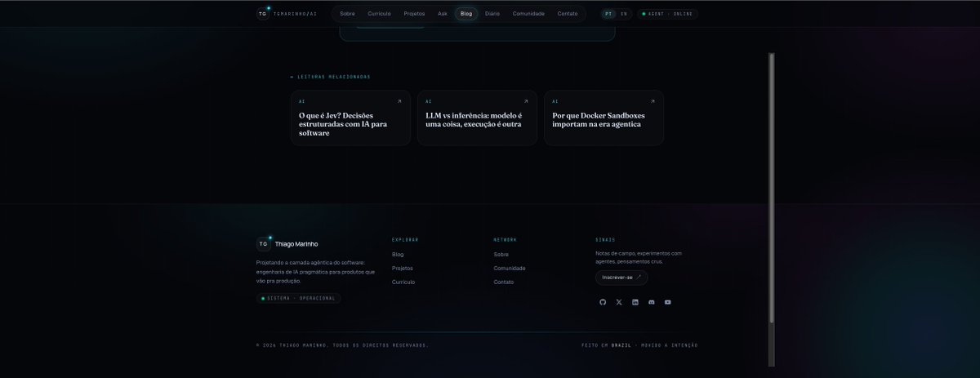Select the active Blog nav tab
The width and height of the screenshot is (980, 378).
point(466,14)
